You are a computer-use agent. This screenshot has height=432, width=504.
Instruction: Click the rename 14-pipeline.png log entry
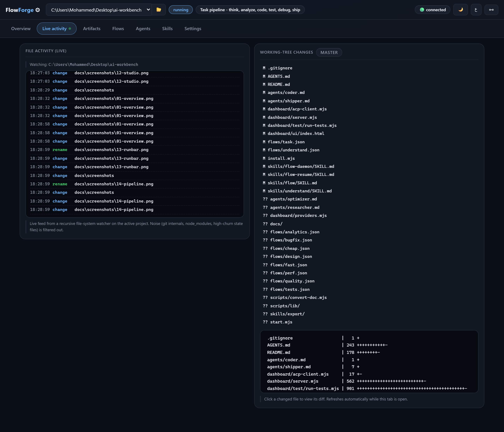click(135, 184)
